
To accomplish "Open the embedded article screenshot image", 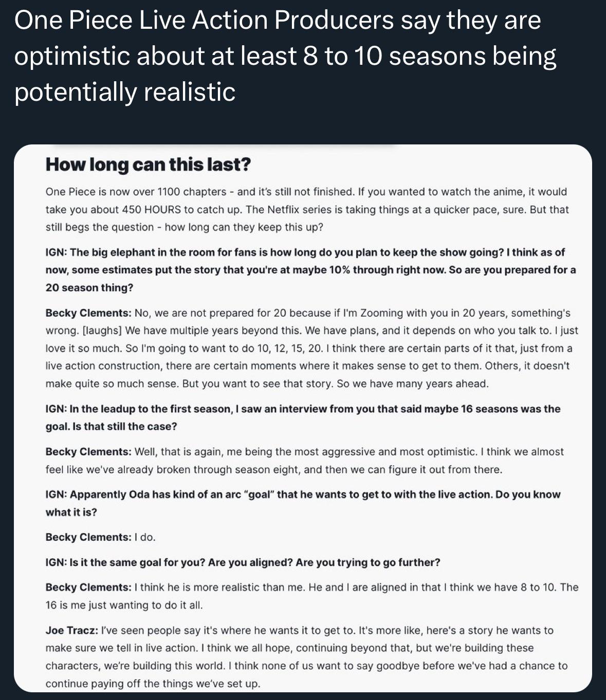I will [303, 418].
